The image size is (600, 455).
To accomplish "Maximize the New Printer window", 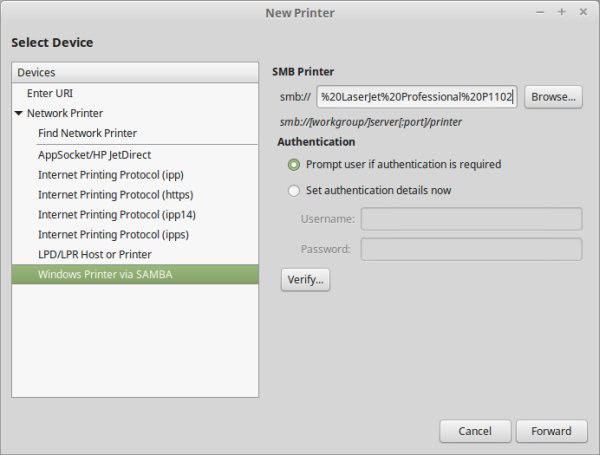I will pos(561,12).
